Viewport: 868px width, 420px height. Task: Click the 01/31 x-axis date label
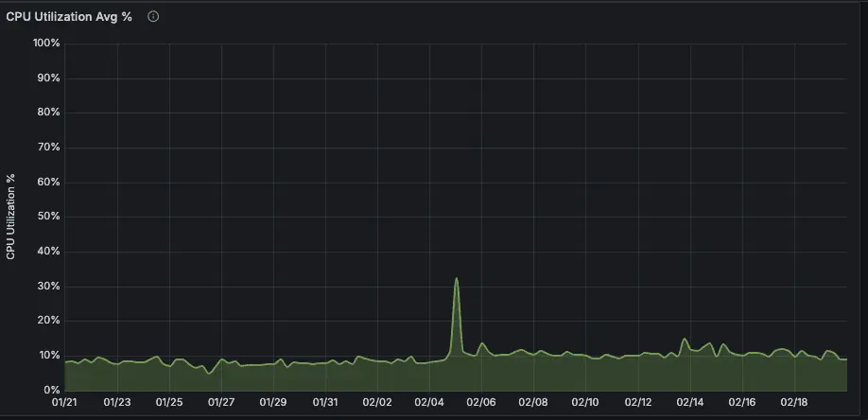tap(324, 403)
